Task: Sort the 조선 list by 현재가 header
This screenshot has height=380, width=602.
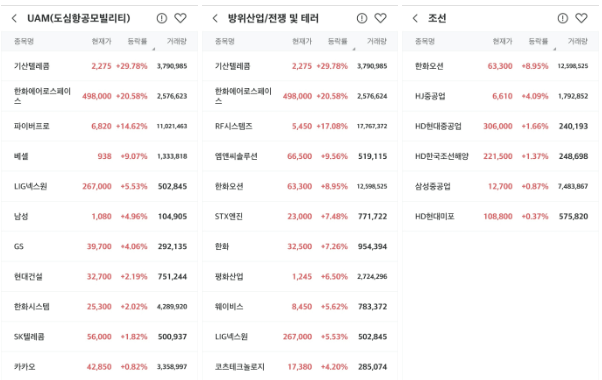Action: tap(503, 41)
